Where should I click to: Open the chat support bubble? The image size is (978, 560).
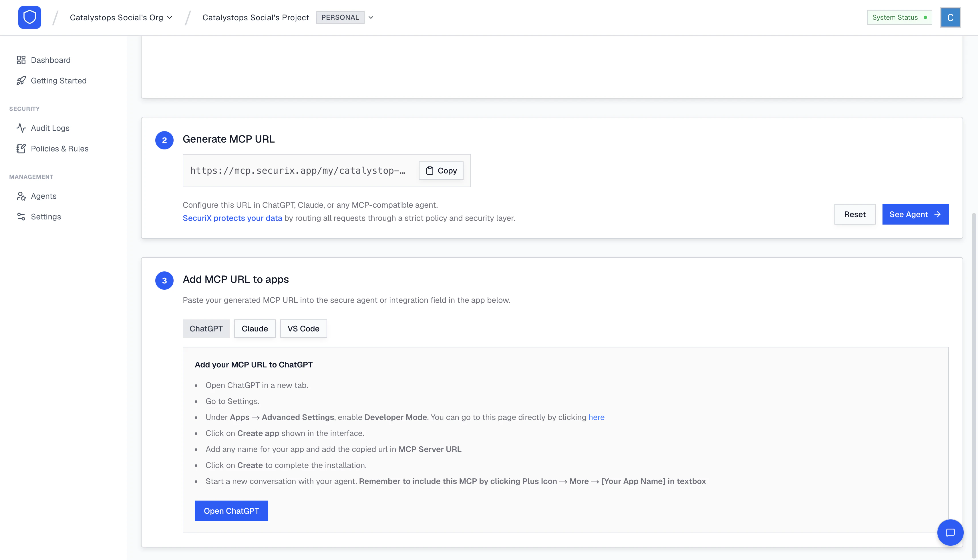[x=950, y=532]
